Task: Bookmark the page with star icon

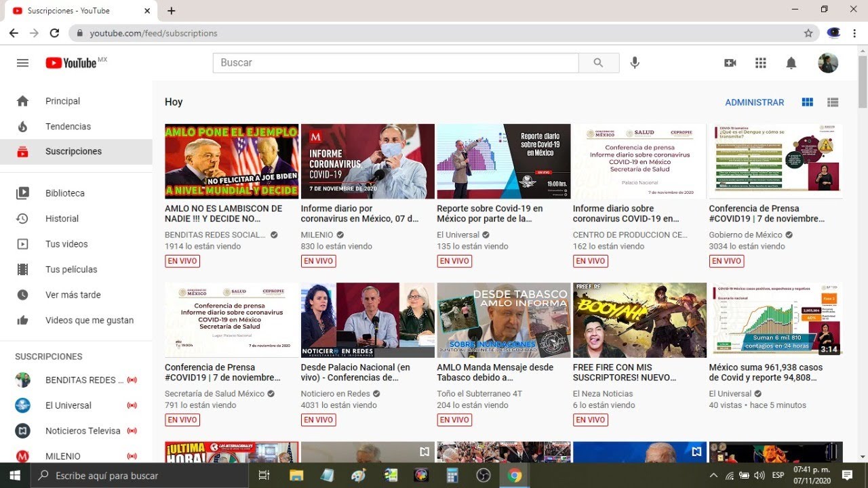Action: coord(808,33)
